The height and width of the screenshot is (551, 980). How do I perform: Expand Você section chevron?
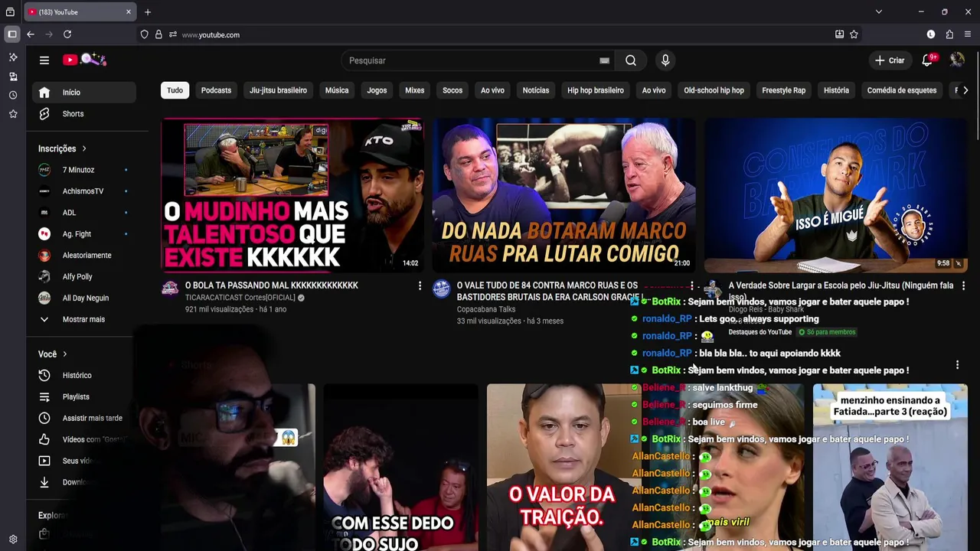click(x=65, y=354)
